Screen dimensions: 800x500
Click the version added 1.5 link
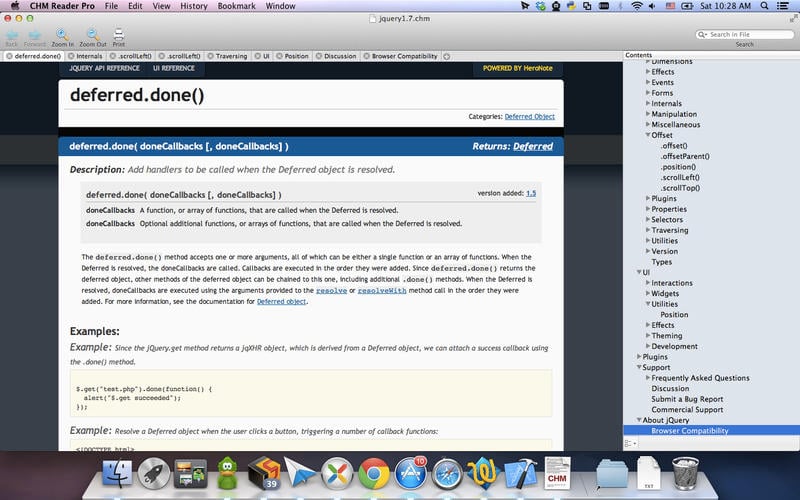pos(531,193)
